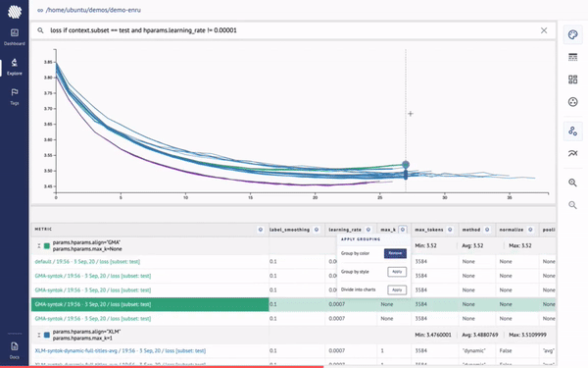Click the /home/ubuntu/demos/demo-enru path
Viewport: 588px width, 368px height.
pyautogui.click(x=93, y=10)
